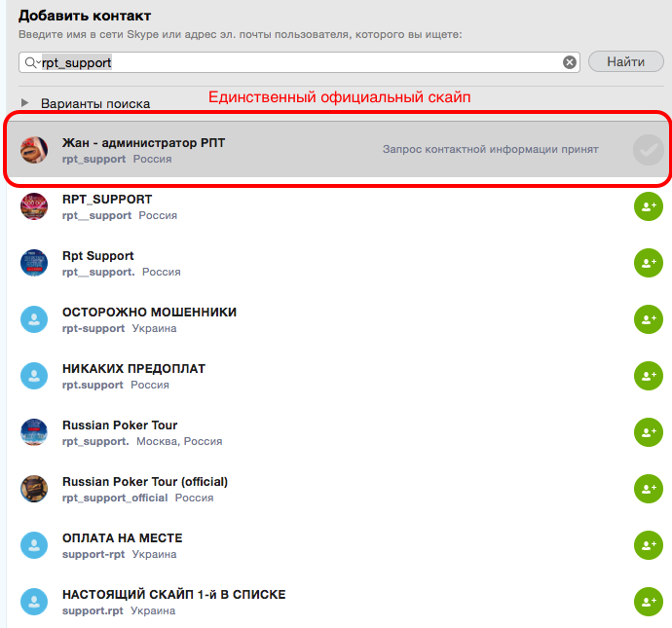Click avatar of RPT_SUPPORT contact
Screen dimensions: 672x628
pyautogui.click(x=34, y=206)
